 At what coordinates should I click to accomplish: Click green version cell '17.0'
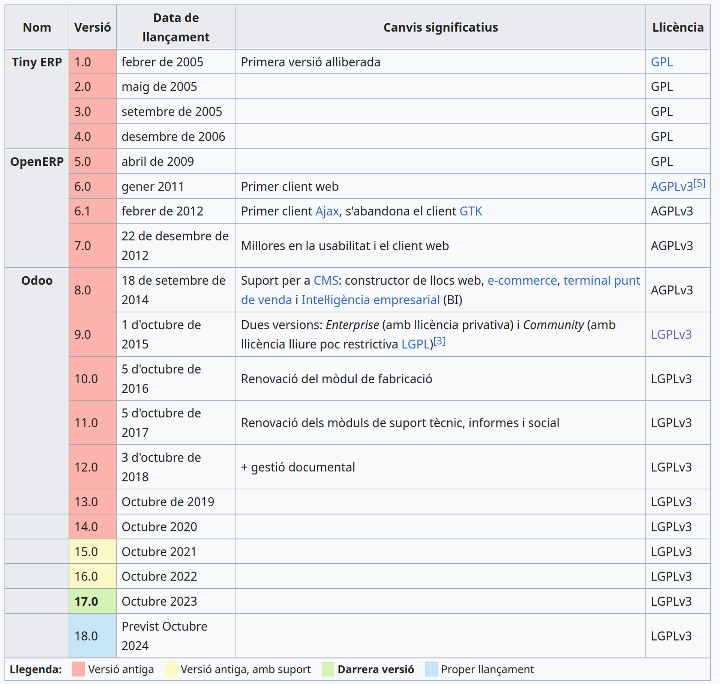pyautogui.click(x=93, y=601)
